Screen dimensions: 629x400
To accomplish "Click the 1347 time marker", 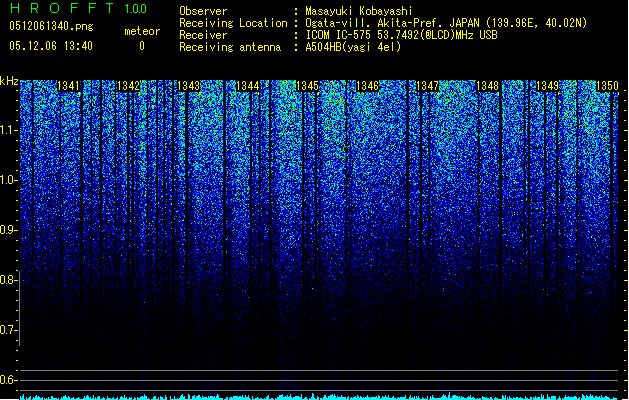I will click(428, 86).
